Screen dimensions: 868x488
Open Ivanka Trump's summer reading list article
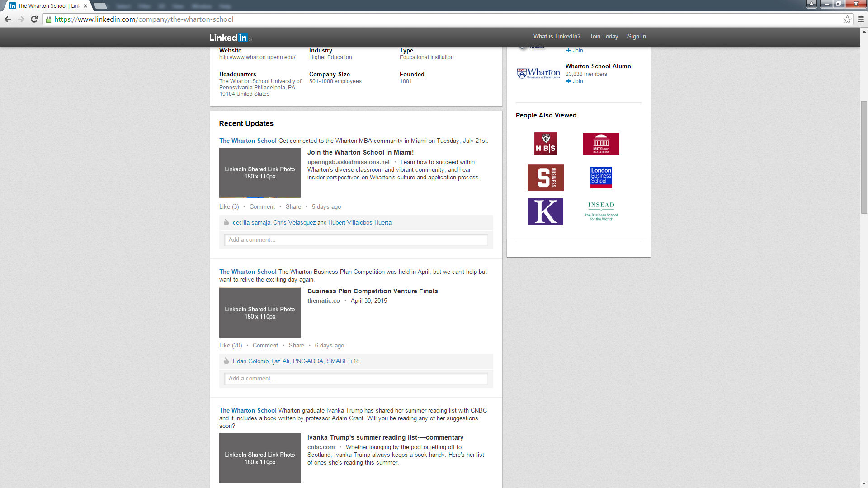pos(385,438)
